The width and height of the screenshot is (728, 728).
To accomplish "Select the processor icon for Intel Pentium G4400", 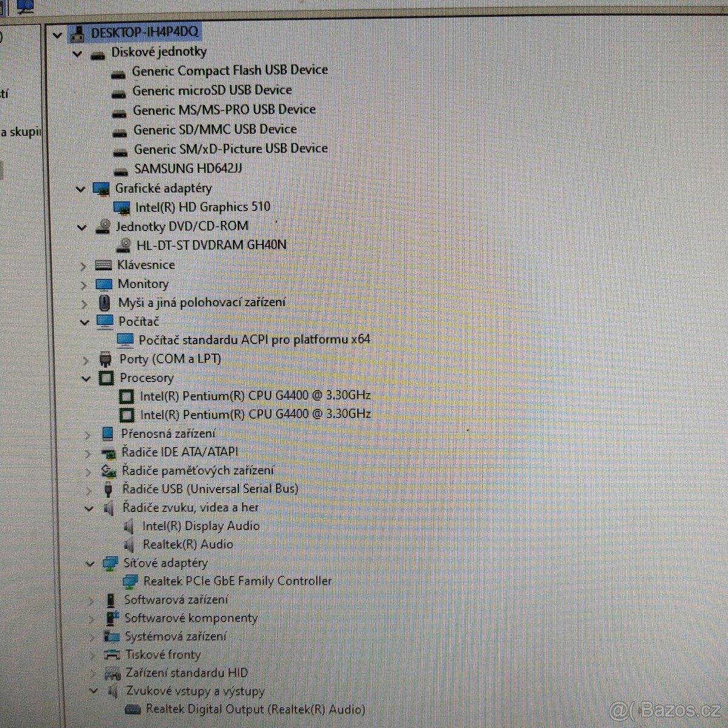I will click(126, 396).
